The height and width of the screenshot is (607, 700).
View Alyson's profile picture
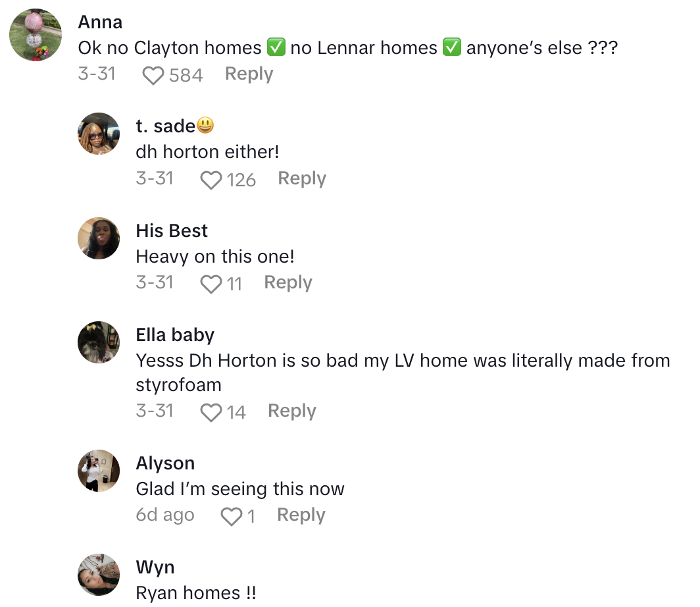pos(99,471)
